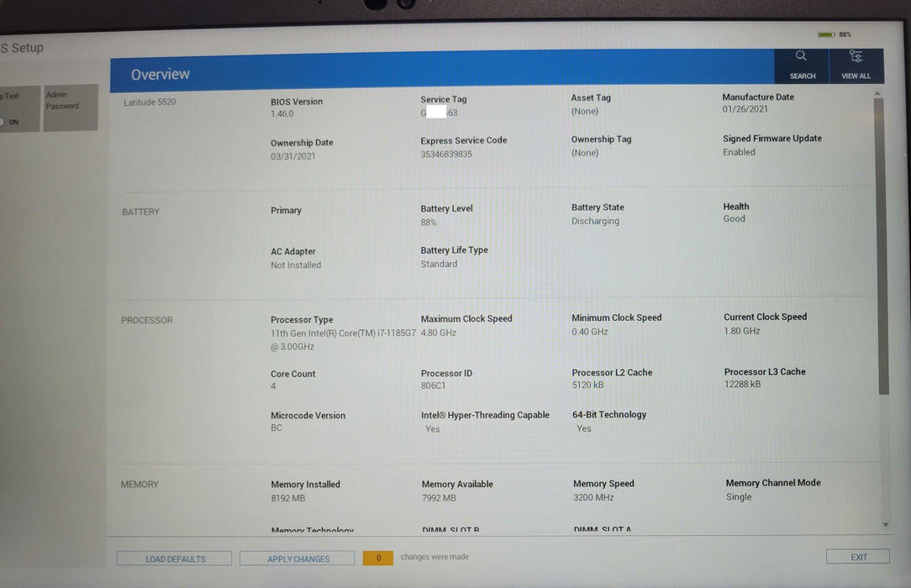Check the battery indicator showing 88%
Screen dimensions: 911x588
point(835,34)
